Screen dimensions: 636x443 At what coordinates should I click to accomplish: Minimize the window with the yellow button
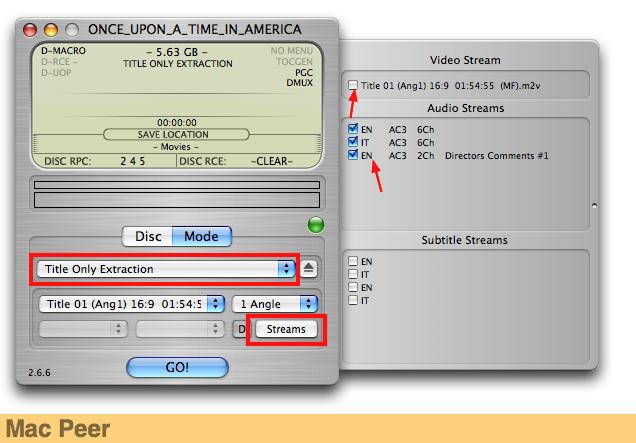(51, 30)
